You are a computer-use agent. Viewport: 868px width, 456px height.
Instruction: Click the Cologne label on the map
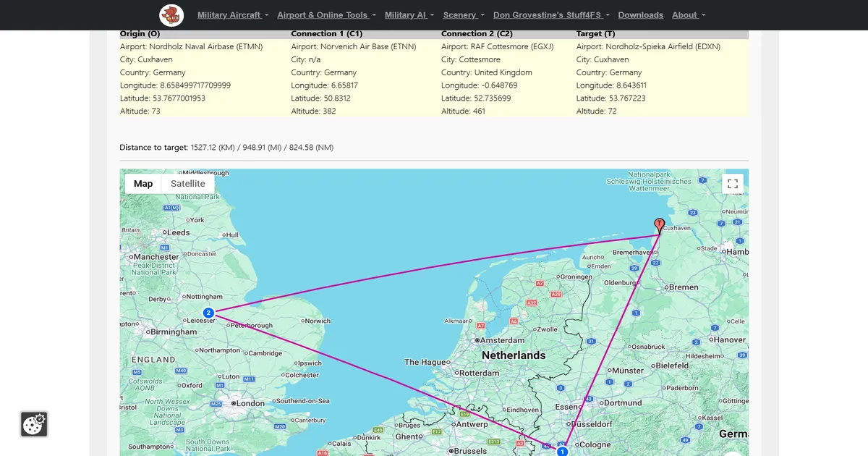click(x=595, y=445)
